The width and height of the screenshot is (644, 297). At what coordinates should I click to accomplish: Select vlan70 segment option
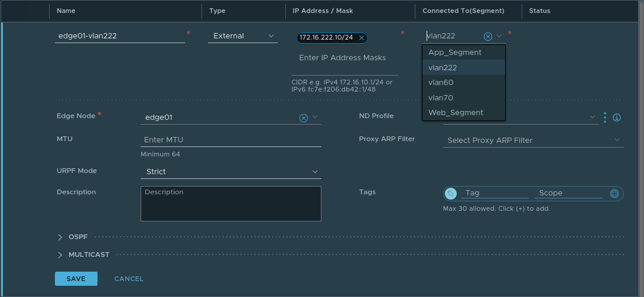click(x=441, y=98)
